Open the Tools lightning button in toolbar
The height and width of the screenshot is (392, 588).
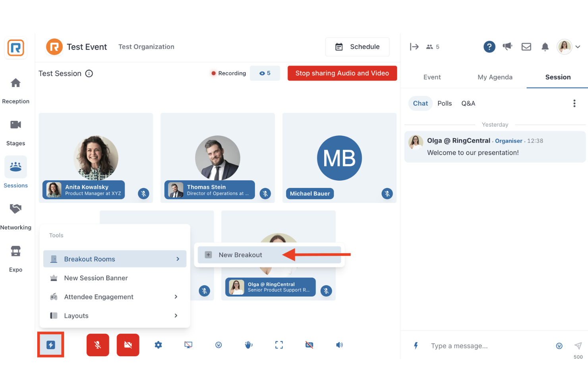tap(51, 345)
